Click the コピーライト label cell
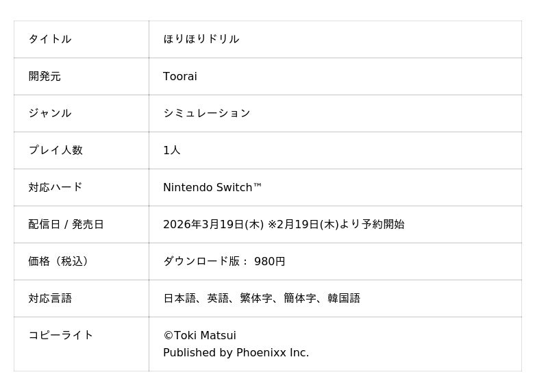 [x=61, y=335]
